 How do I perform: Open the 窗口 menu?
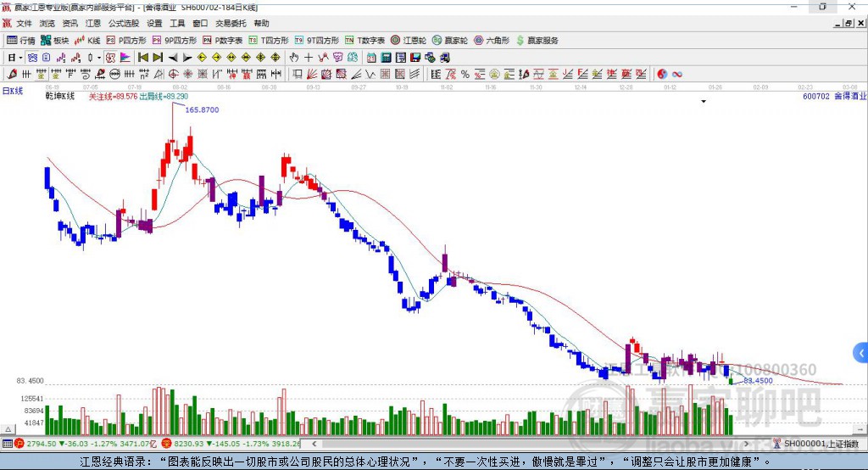coord(200,23)
